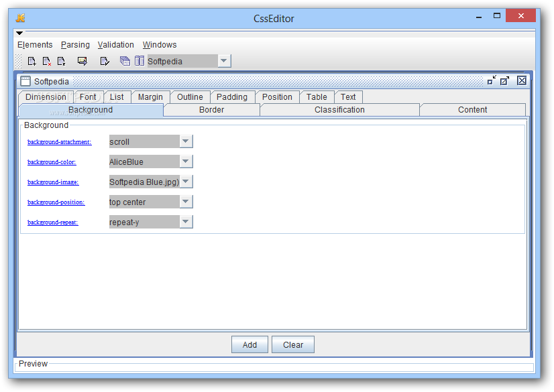Iconify the Softpedia internal frame
Image resolution: width=554 pixels, height=392 pixels.
pyautogui.click(x=492, y=80)
